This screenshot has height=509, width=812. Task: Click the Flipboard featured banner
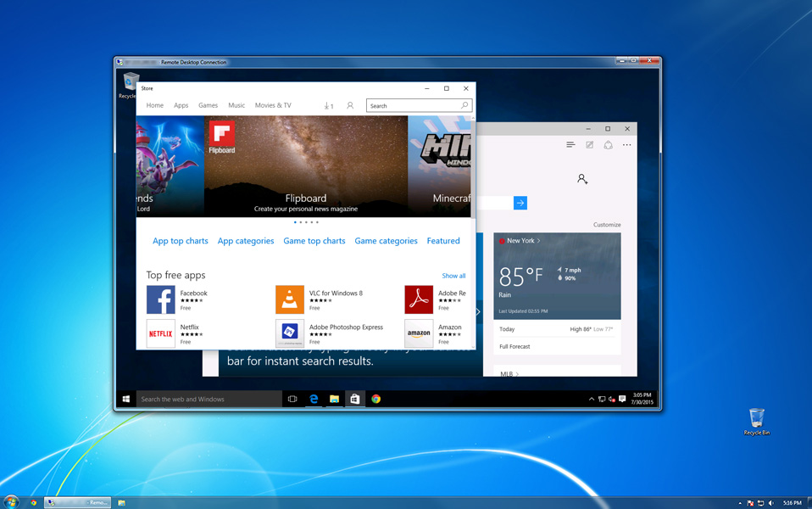point(306,166)
